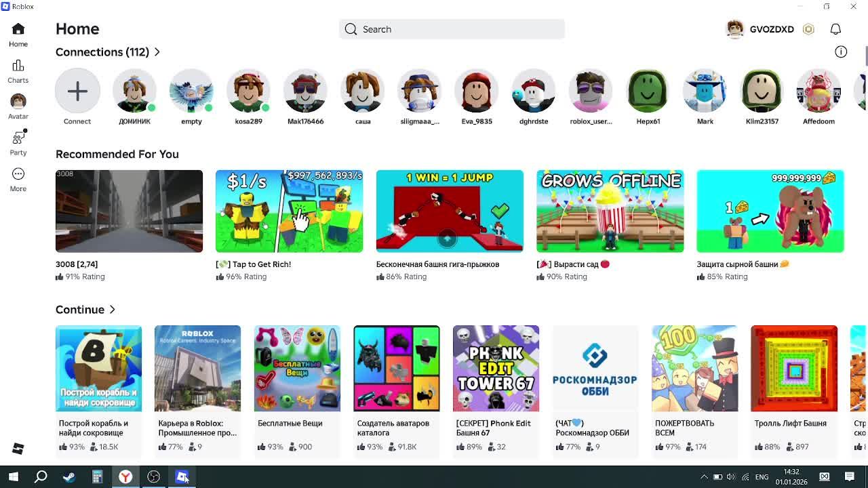Expand the Connections (112) list

pos(108,52)
